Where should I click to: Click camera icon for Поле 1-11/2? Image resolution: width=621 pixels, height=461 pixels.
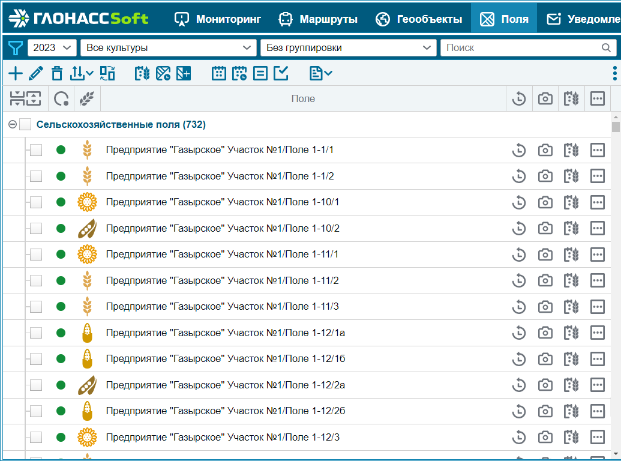click(545, 280)
